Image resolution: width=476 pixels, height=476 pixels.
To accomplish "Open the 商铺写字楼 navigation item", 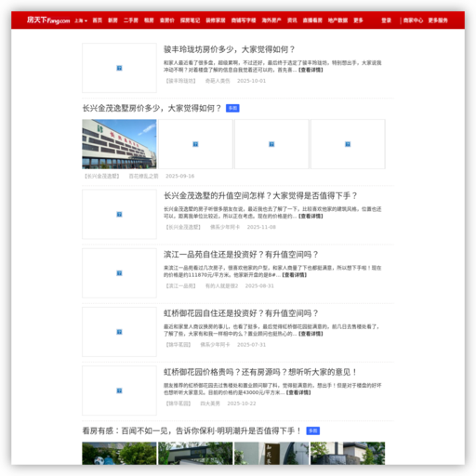I will coord(244,20).
